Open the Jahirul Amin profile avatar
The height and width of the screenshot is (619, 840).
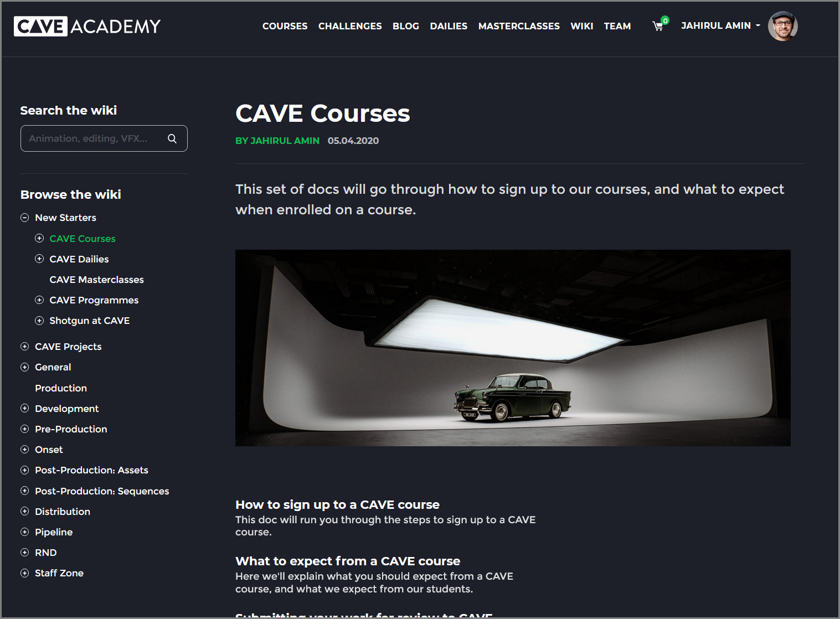point(782,26)
